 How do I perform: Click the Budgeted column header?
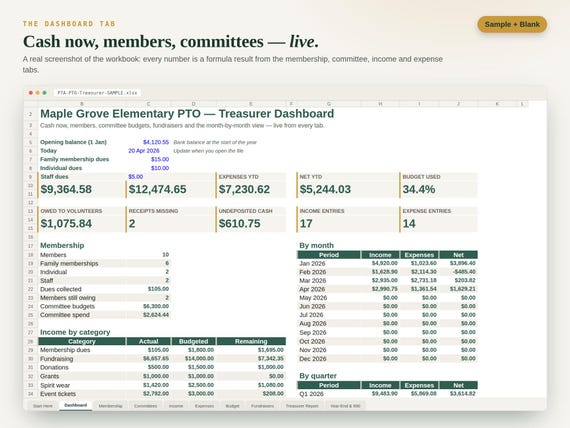pyautogui.click(x=194, y=341)
